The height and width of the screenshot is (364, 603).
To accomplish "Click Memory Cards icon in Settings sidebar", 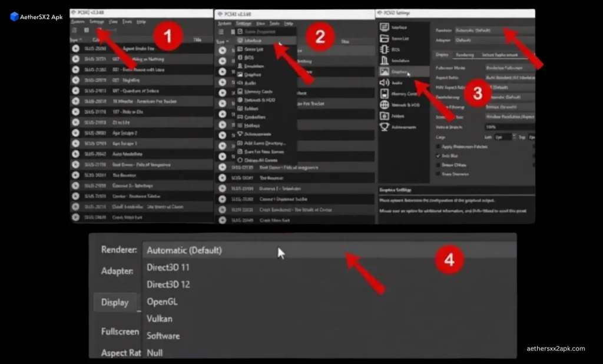I will tap(384, 94).
